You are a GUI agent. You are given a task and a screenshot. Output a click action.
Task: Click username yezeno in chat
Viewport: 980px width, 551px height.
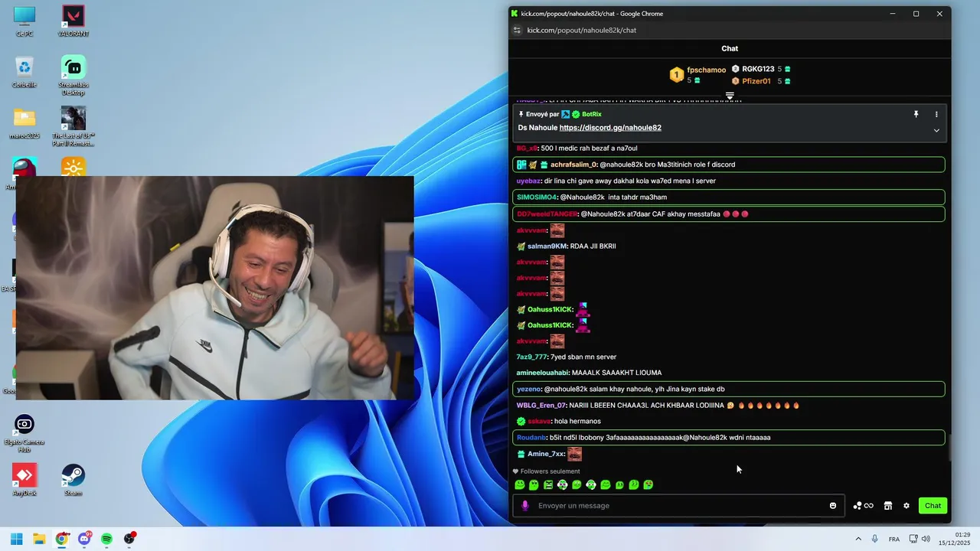tap(528, 390)
